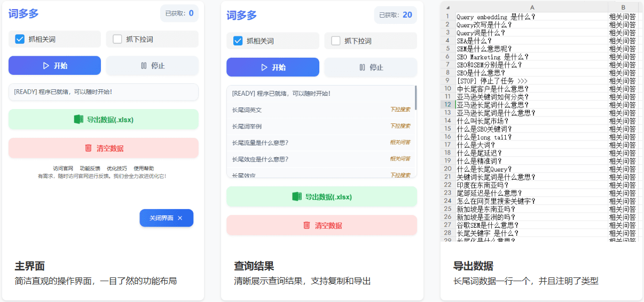The width and height of the screenshot is (644, 302).
Task: Click cell '印度在东南亚吗?'
Action: tap(532, 185)
